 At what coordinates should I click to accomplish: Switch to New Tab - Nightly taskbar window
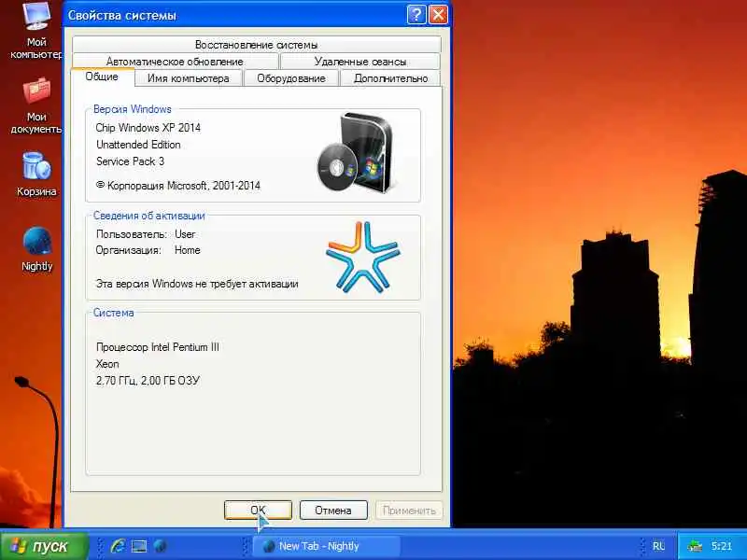click(x=325, y=546)
